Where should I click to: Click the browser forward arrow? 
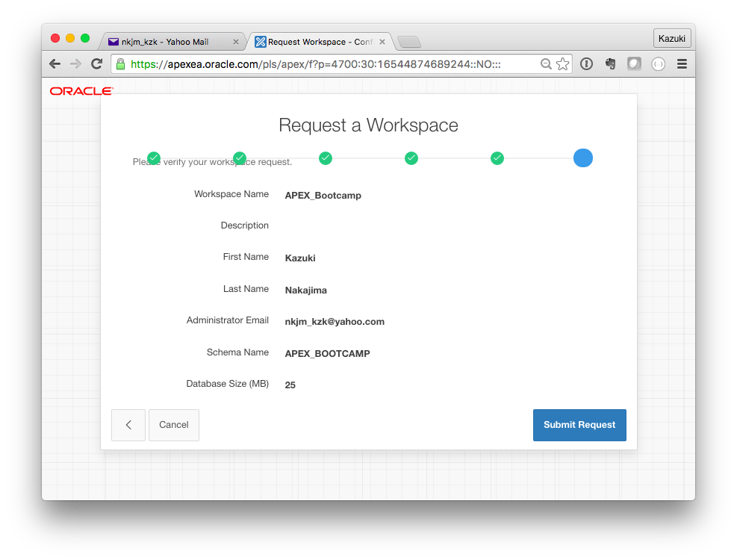click(75, 64)
